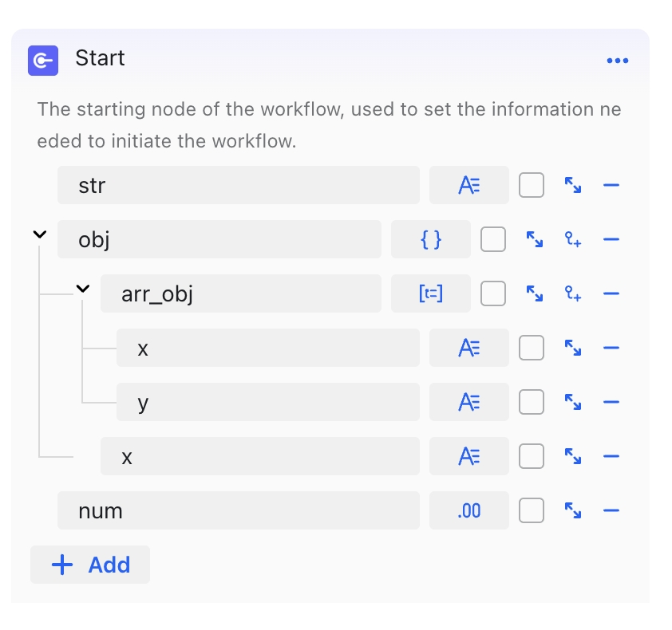Image resolution: width=672 pixels, height=630 pixels.
Task: Click the Add button
Action: tap(90, 565)
